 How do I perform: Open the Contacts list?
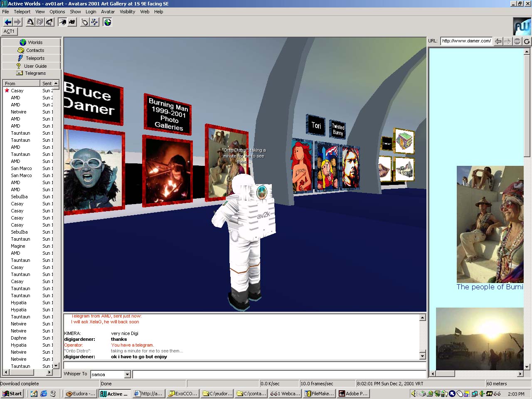(x=31, y=50)
